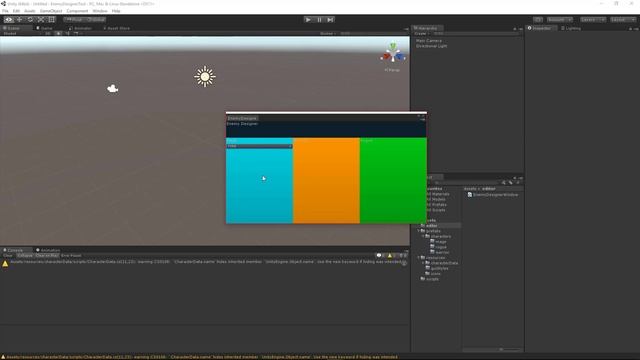Select Directional Light in Hierarchy
Screen dimensions: 640x360
point(431,46)
